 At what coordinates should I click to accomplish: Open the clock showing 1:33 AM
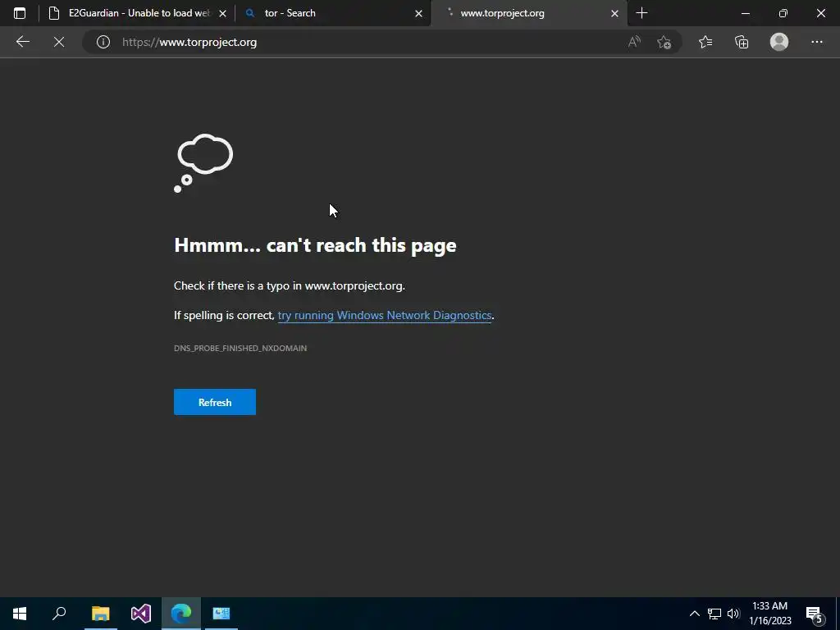point(769,614)
